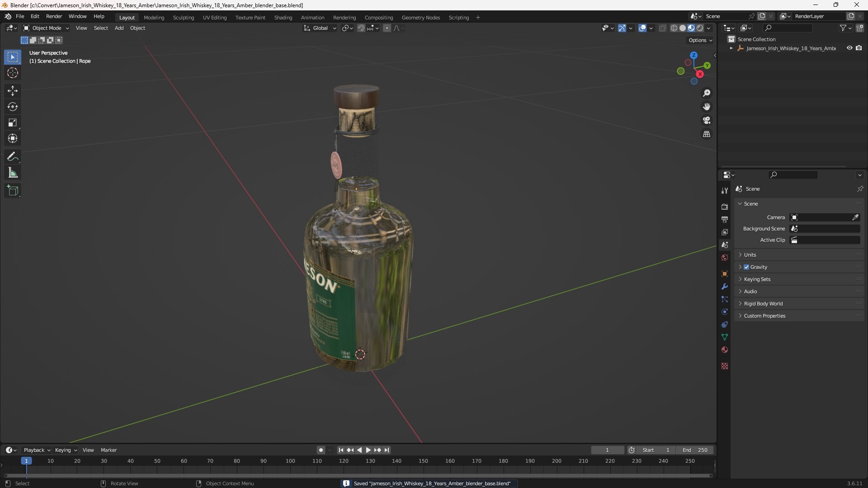Select the Add Cube tool

pos(13,191)
